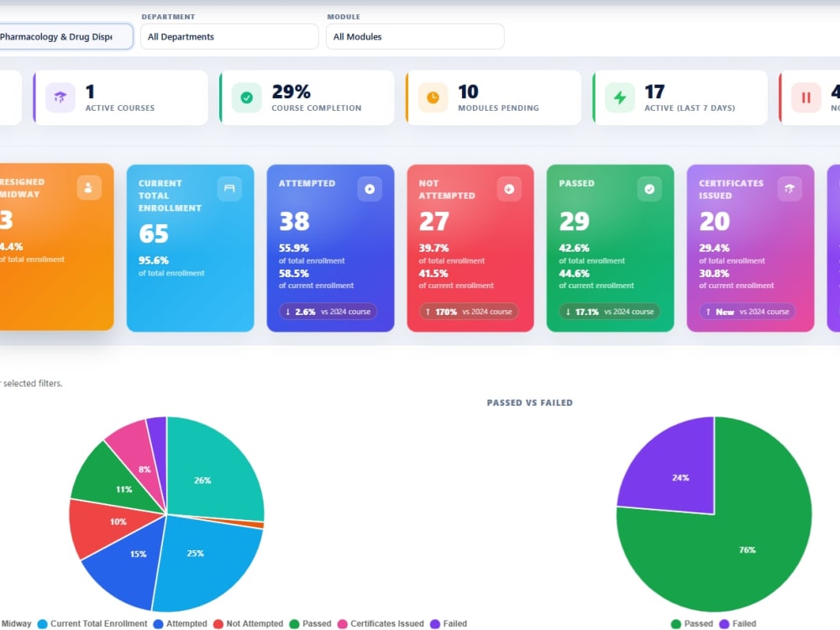Image resolution: width=840 pixels, height=630 pixels.
Task: Click the 2.6% vs 2024 course badge
Action: [328, 312]
